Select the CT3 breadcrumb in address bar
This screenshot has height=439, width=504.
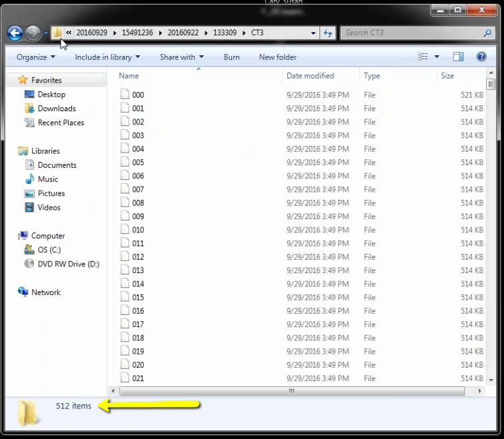pyautogui.click(x=257, y=33)
